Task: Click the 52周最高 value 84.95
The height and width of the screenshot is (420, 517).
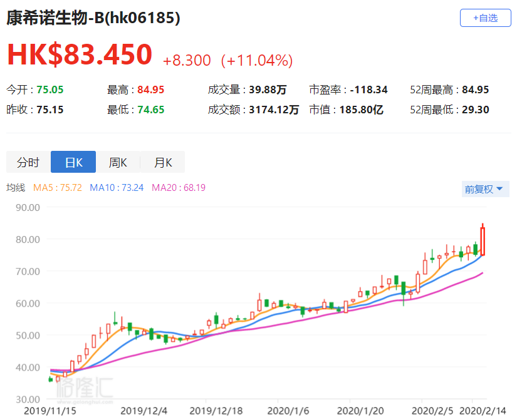Action: 476,90
